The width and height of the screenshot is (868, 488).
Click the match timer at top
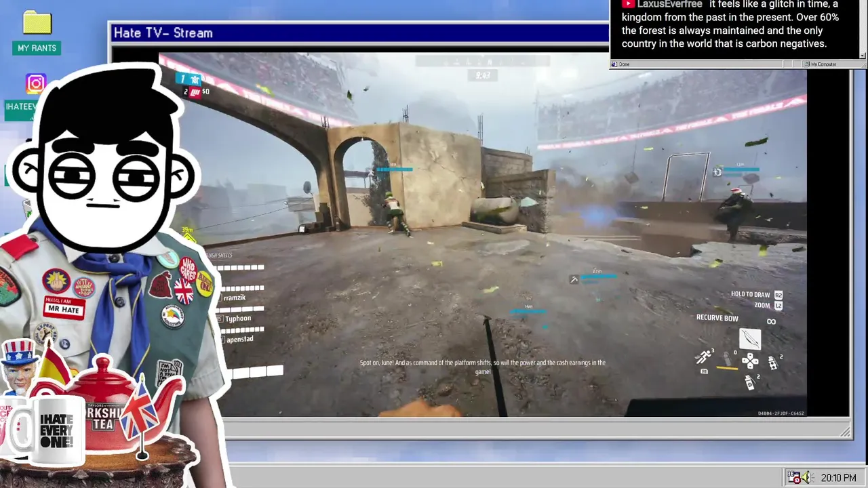click(483, 75)
